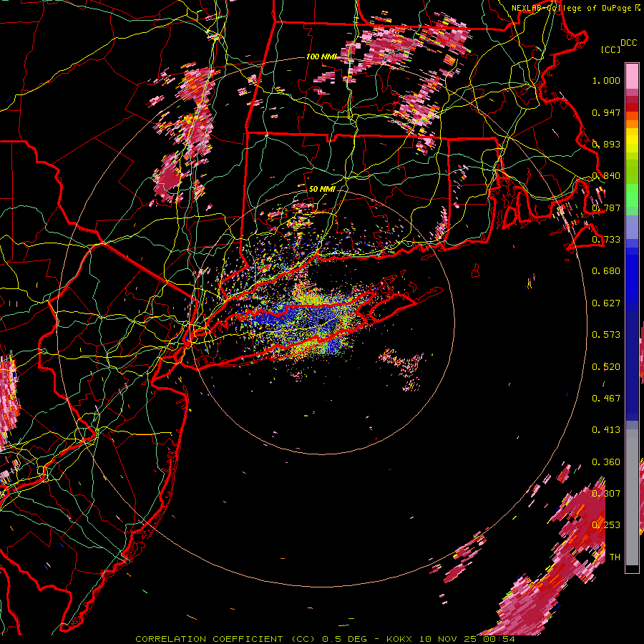Click the 0.893 color scale label
Viewport: 644px width, 644px height.
[606, 144]
